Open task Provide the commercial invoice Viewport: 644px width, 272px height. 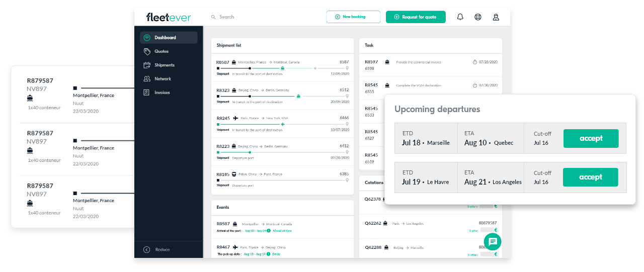tap(431, 65)
